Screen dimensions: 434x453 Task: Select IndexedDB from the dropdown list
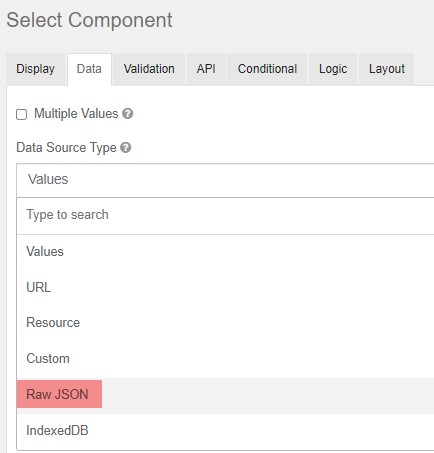[225, 431]
